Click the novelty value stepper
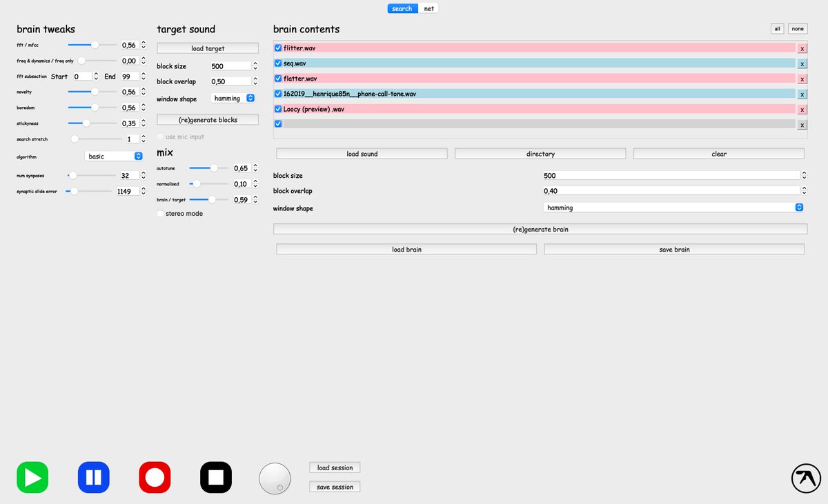Viewport: 828px width, 504px height. tap(143, 92)
